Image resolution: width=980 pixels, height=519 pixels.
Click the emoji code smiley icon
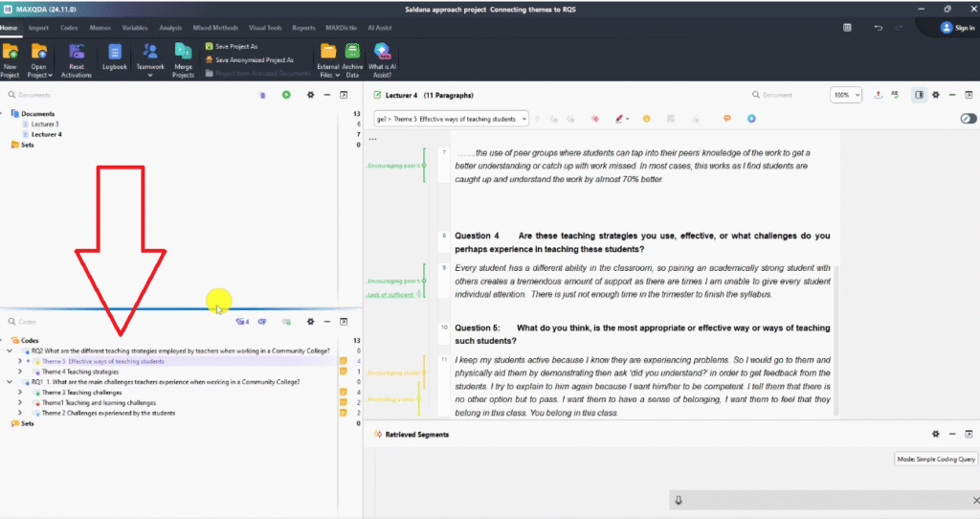[x=646, y=119]
